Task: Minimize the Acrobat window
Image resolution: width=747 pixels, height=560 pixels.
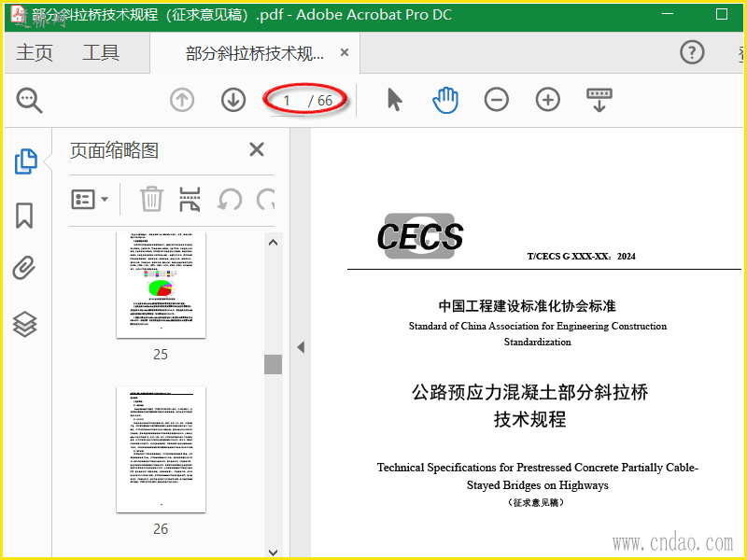Action: click(668, 14)
